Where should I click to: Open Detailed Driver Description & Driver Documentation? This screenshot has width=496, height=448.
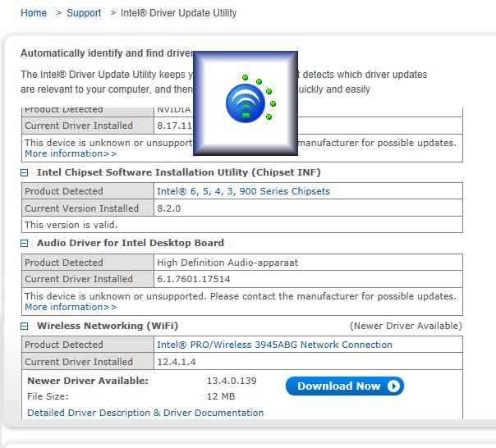tap(145, 413)
